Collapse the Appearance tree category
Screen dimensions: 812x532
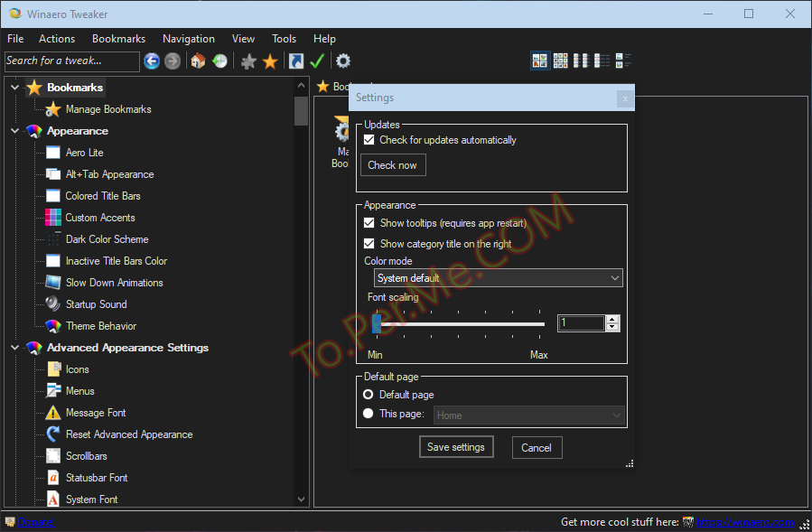click(x=14, y=131)
